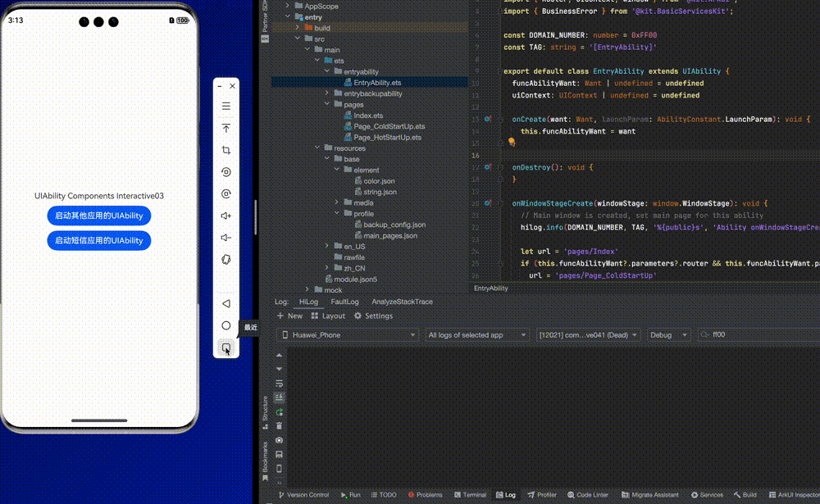Click the log scroll-down arrow icon
820x504 pixels.
(x=280, y=369)
